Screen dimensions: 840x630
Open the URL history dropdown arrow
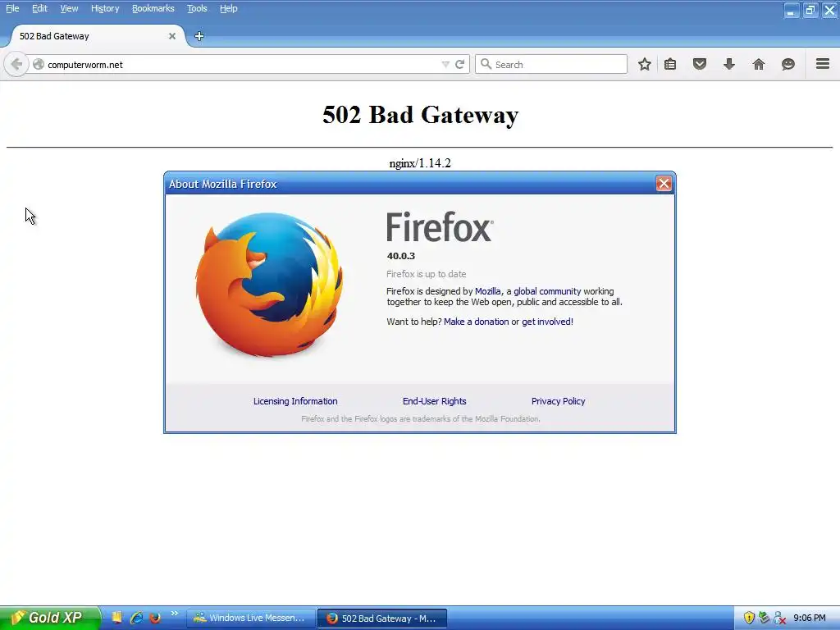pyautogui.click(x=445, y=64)
